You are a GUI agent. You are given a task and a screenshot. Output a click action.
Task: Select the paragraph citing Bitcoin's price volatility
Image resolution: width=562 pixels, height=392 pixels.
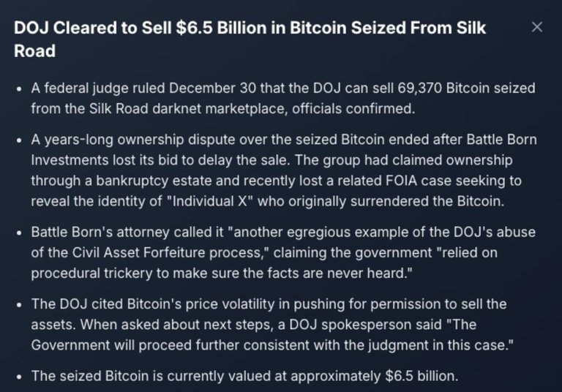(272, 325)
